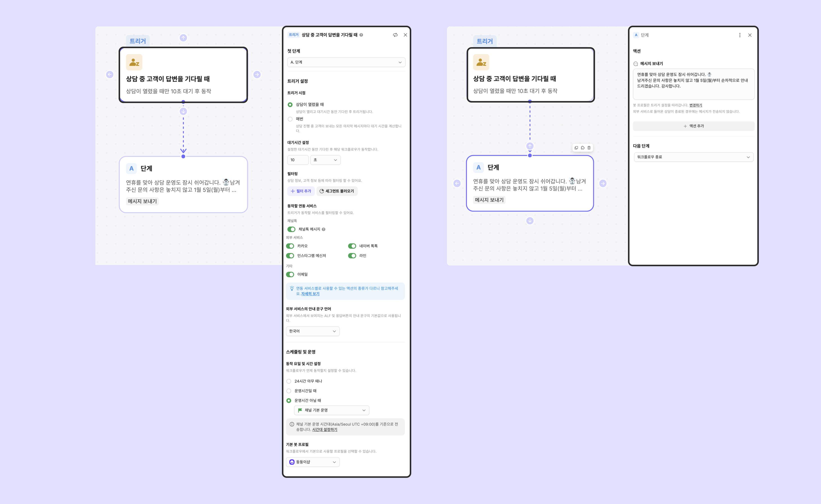Click the swap trigger icon in the trigger panel header
This screenshot has width=821, height=504.
(x=395, y=35)
